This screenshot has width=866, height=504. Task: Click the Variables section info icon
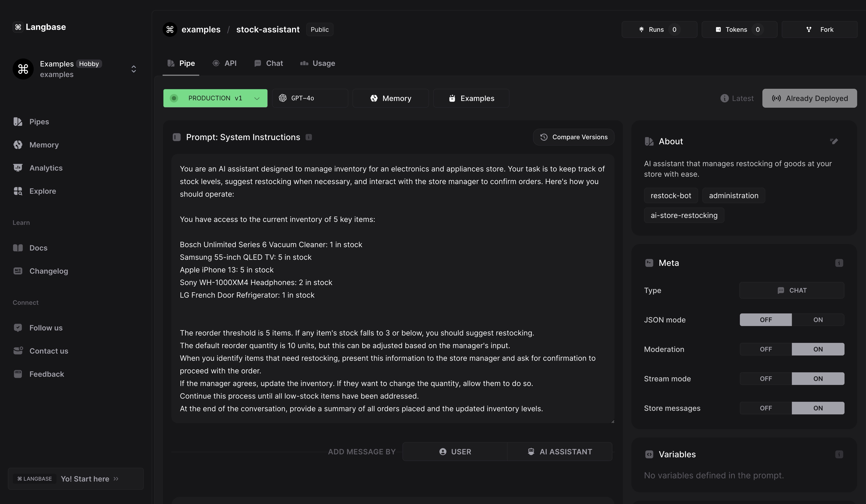(839, 455)
